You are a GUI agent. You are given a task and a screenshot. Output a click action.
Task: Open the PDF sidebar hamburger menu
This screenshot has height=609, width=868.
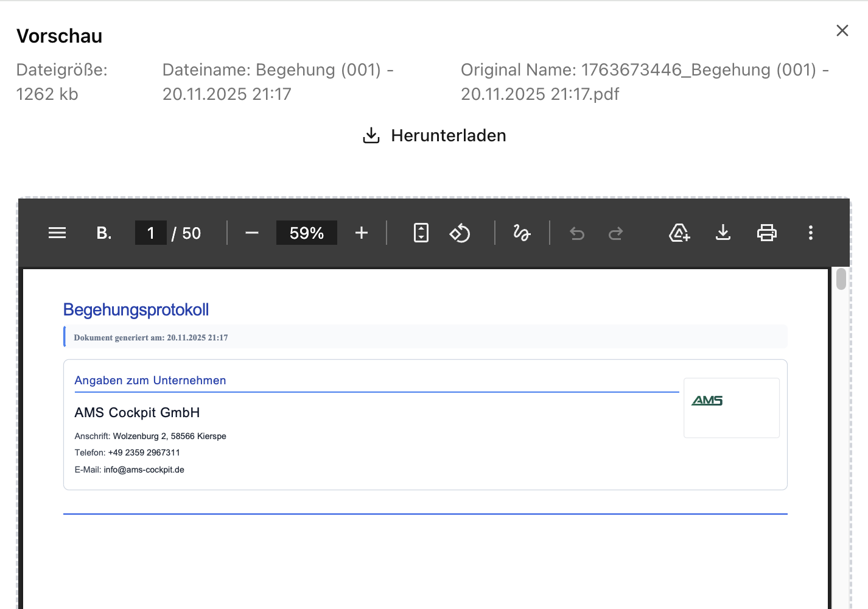(57, 233)
